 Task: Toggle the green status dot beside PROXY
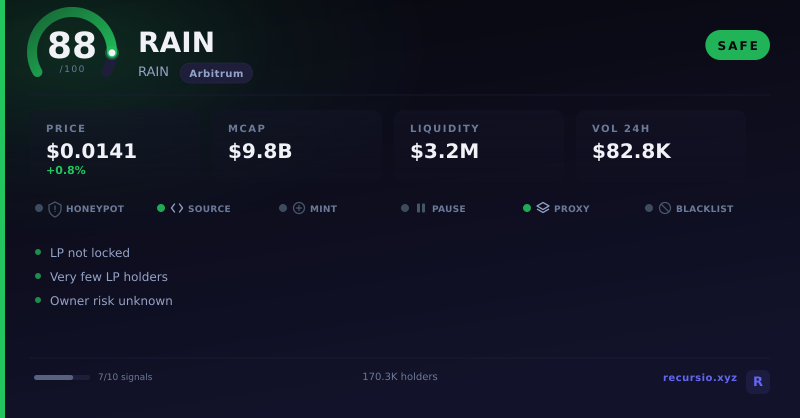(527, 208)
